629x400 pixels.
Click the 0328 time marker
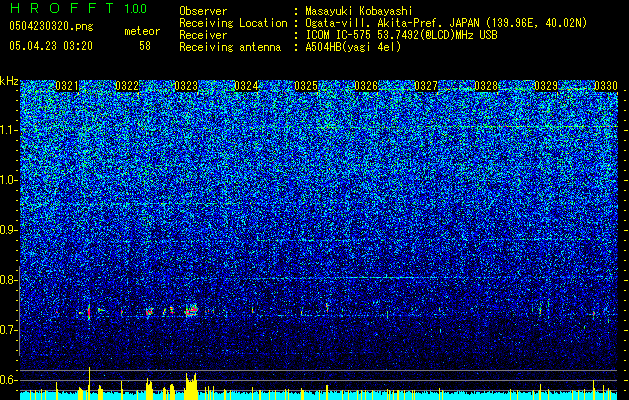pyautogui.click(x=486, y=86)
